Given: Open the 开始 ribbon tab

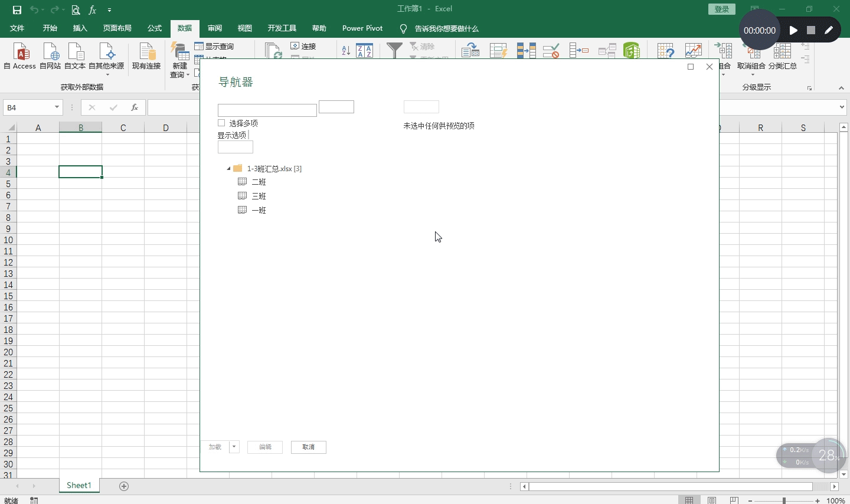Looking at the screenshot, I should 50,28.
